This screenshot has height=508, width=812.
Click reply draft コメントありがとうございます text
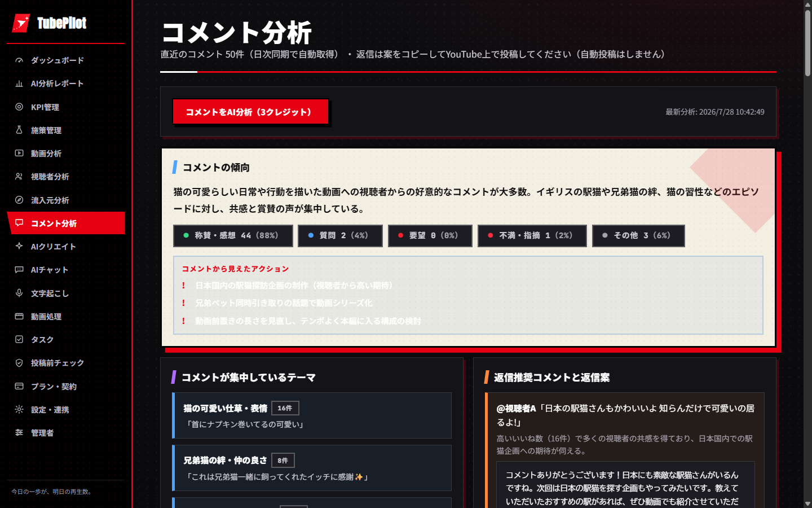[x=623, y=488]
